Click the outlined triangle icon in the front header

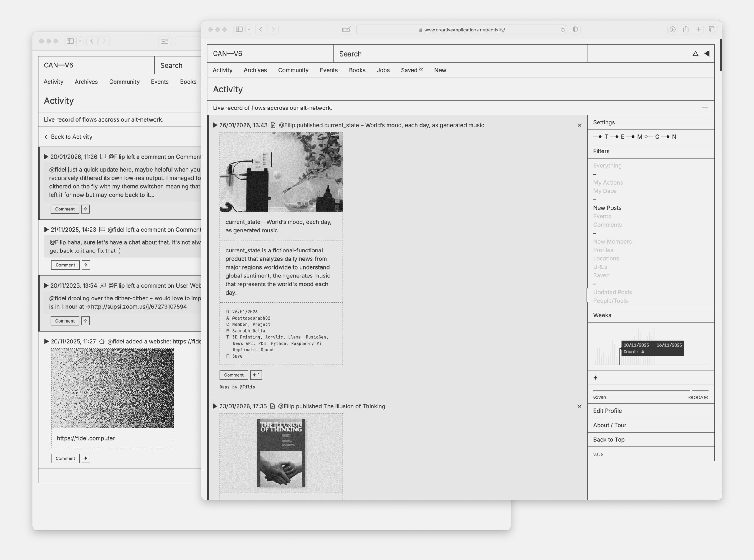pos(695,54)
